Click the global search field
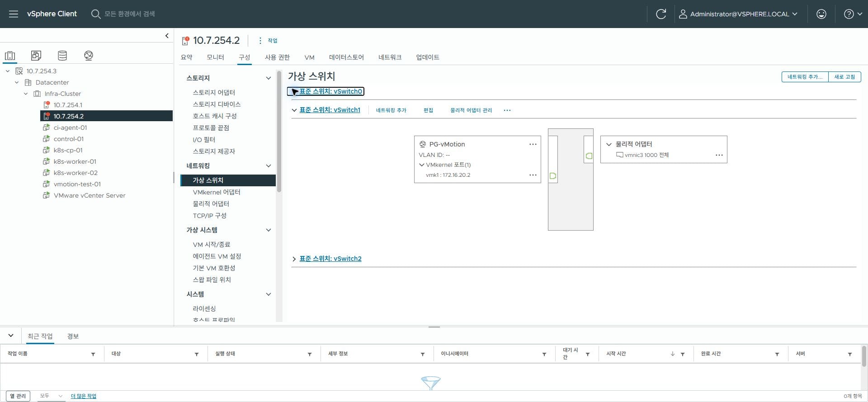868x402 pixels. pyautogui.click(x=130, y=14)
